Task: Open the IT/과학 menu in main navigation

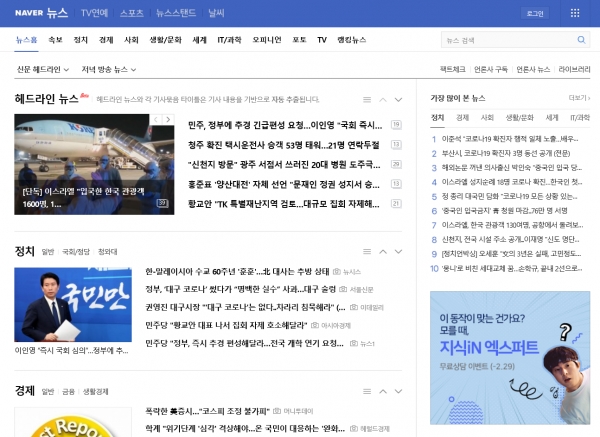Action: 229,39
